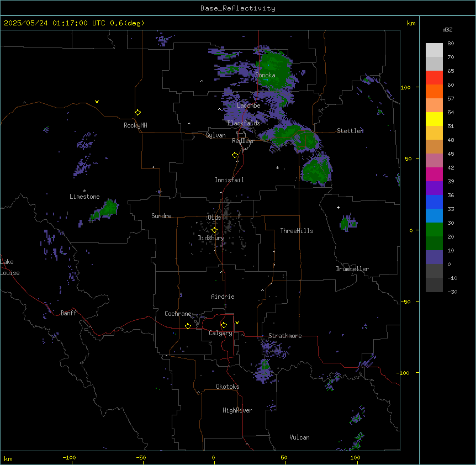Select the yellow diamond marker between Olds and Didsbury
The image size is (476, 465).
tap(214, 230)
